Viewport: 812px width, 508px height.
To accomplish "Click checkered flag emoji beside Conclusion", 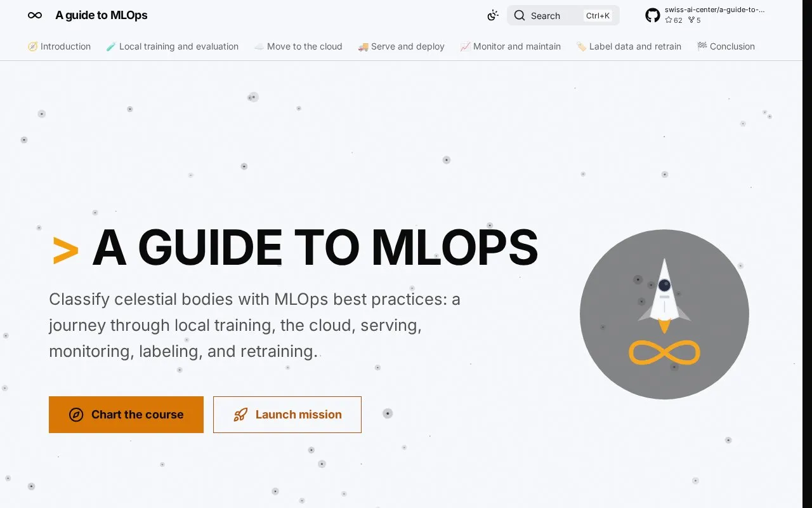I will coord(702,46).
